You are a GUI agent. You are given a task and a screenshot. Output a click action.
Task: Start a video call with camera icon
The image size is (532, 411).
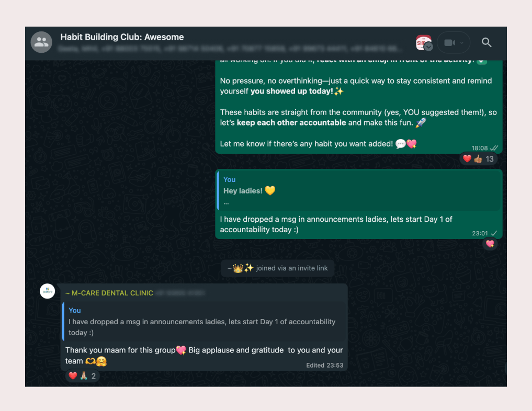pos(449,43)
